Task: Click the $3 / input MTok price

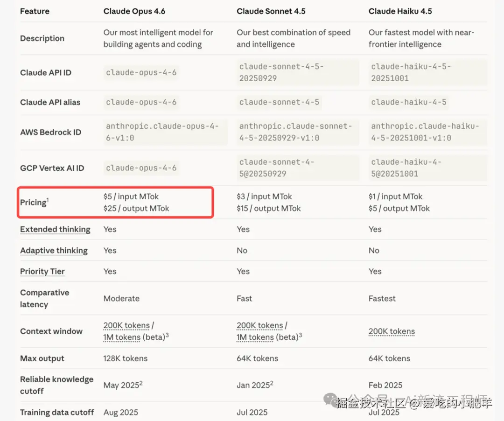Action: click(x=264, y=196)
